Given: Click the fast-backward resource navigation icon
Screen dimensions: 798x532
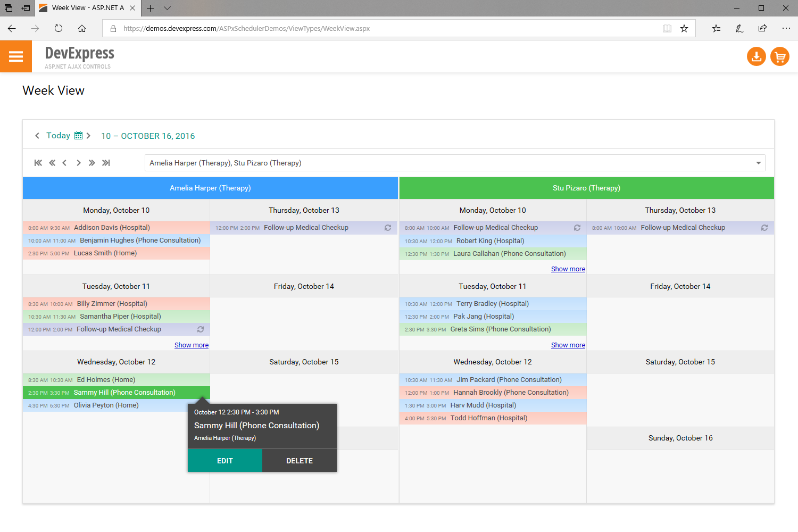Looking at the screenshot, I should (x=52, y=163).
